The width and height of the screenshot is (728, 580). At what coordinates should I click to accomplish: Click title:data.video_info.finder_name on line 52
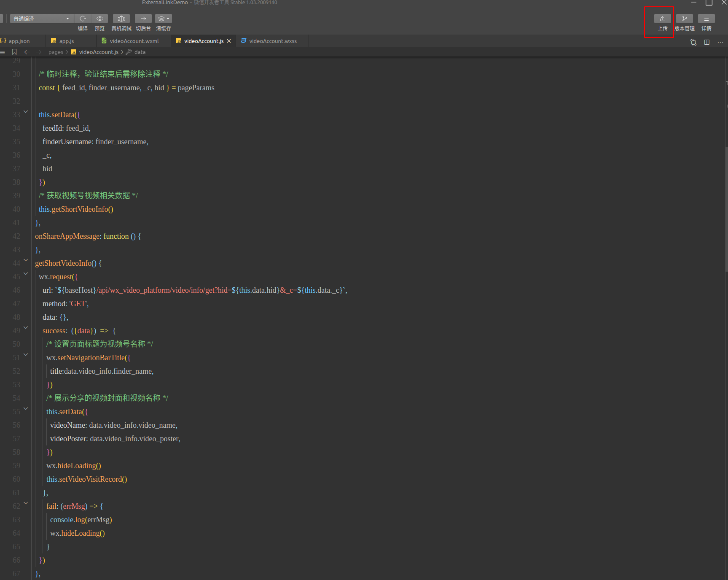pyautogui.click(x=102, y=371)
